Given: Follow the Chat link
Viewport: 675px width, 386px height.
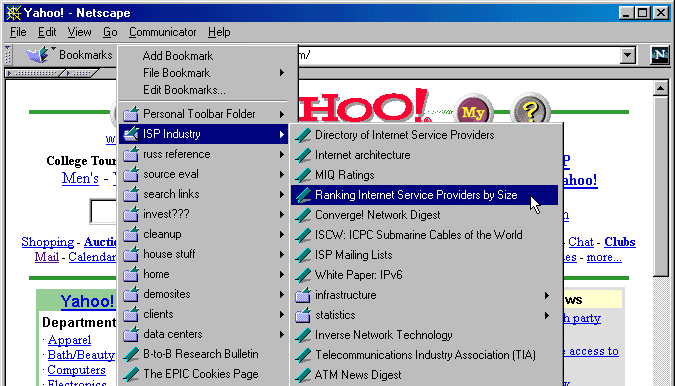Looking at the screenshot, I should tap(581, 242).
